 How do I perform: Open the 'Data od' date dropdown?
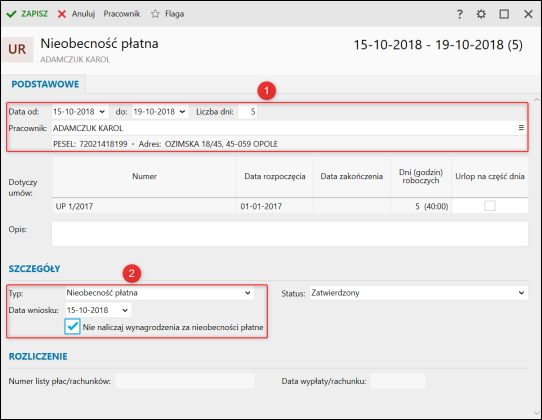pos(102,112)
